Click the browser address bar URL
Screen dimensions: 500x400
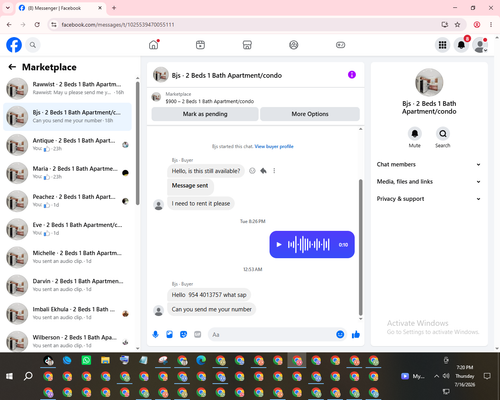118,25
